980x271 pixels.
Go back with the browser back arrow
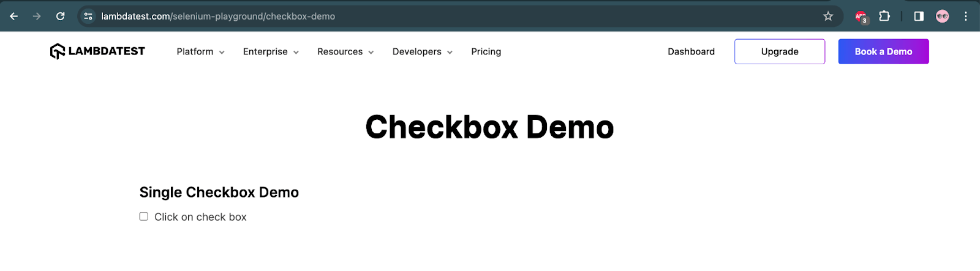point(13,17)
